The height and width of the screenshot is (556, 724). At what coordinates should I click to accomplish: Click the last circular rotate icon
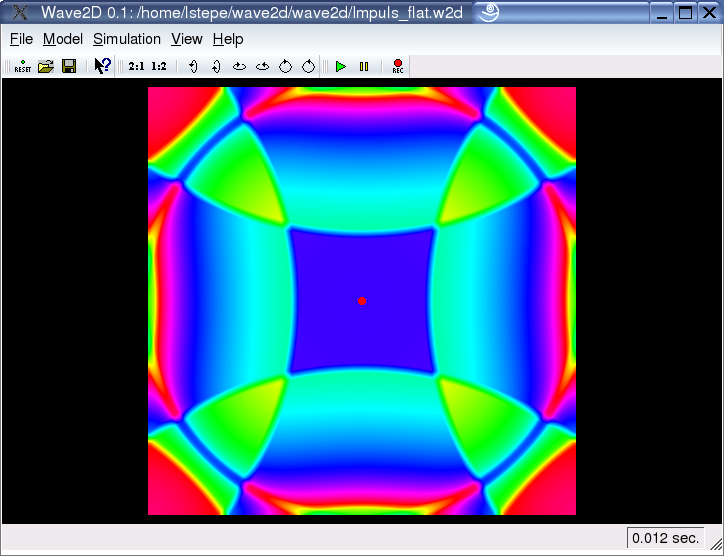[x=309, y=66]
